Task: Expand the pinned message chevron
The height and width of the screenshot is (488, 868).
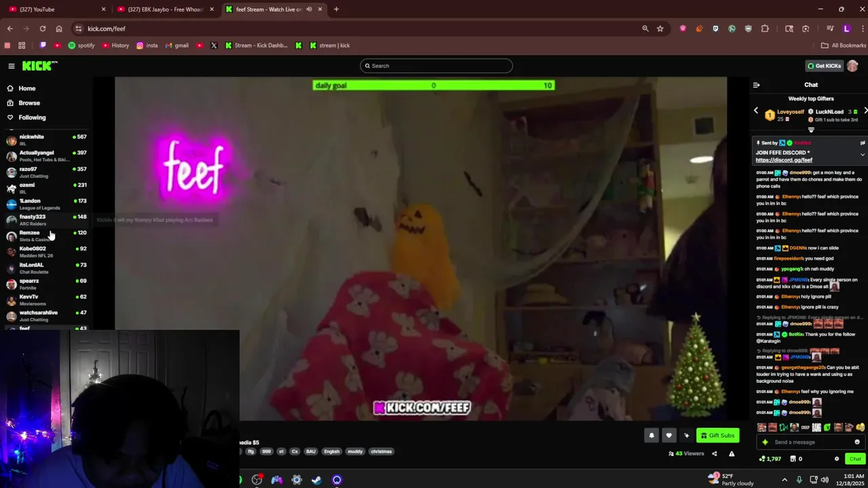Action: (x=862, y=155)
